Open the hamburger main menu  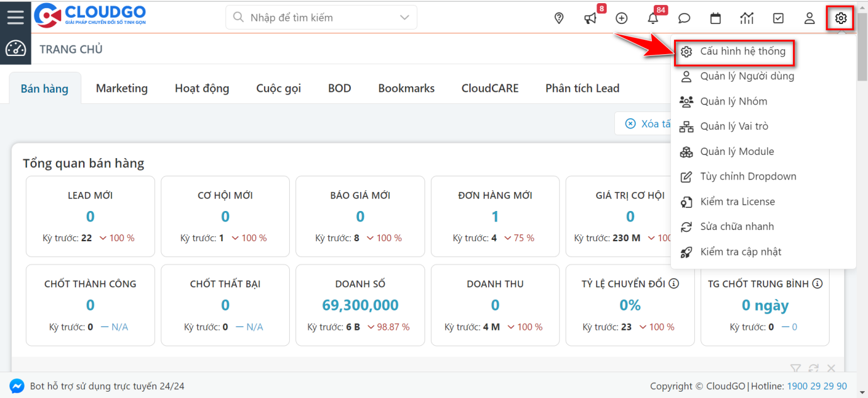[x=15, y=17]
